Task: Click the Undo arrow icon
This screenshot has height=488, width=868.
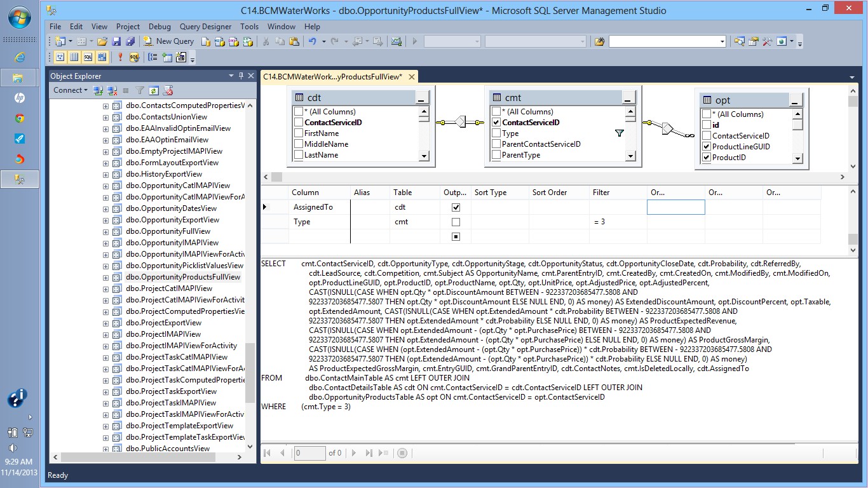Action: [312, 41]
